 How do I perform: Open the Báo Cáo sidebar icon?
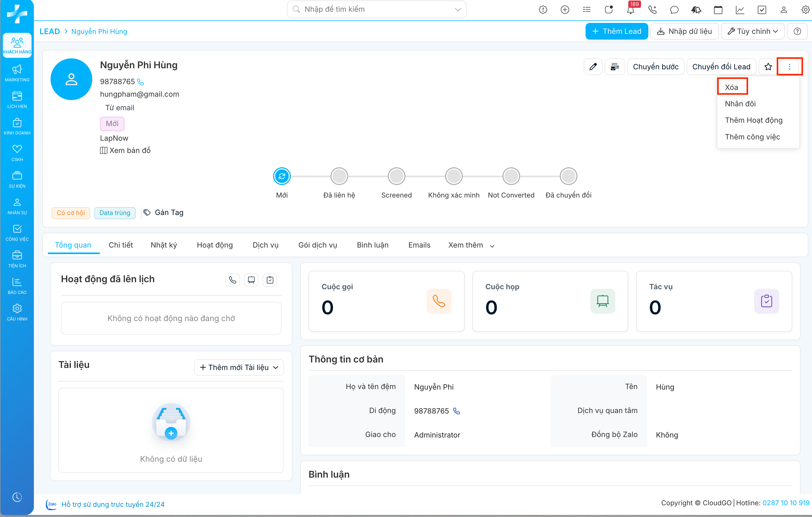(x=17, y=286)
